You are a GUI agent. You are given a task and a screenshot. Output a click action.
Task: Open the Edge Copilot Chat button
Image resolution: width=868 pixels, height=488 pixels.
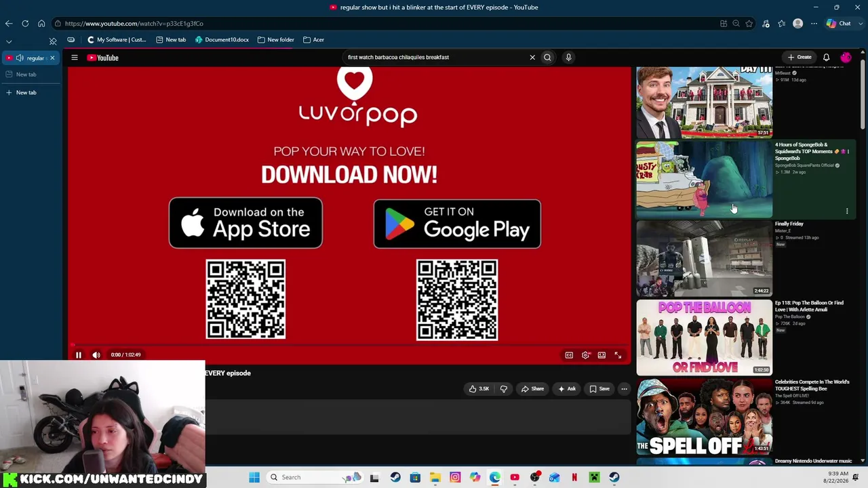point(839,24)
